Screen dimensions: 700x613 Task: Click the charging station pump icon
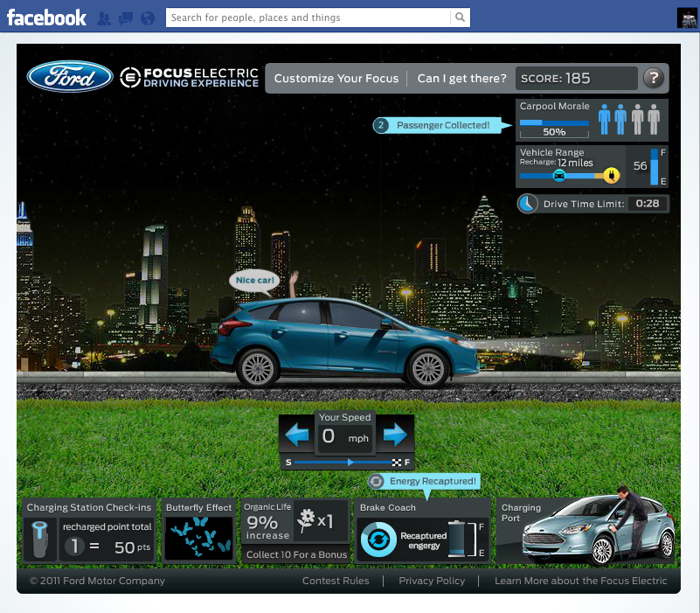[39, 539]
